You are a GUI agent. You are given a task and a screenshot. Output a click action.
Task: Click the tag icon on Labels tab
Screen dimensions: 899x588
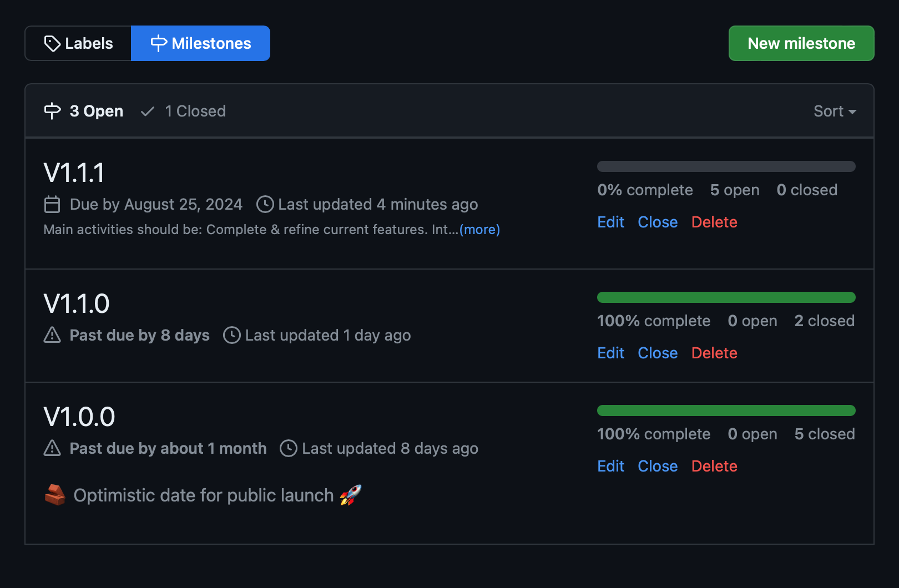point(52,43)
